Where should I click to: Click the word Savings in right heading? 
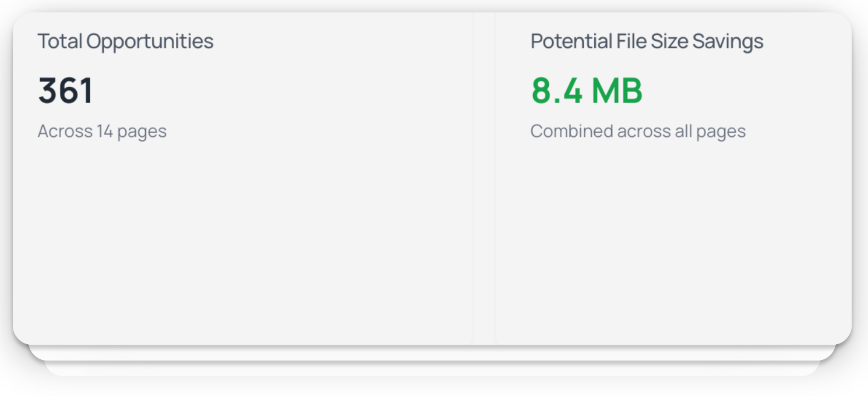(728, 41)
